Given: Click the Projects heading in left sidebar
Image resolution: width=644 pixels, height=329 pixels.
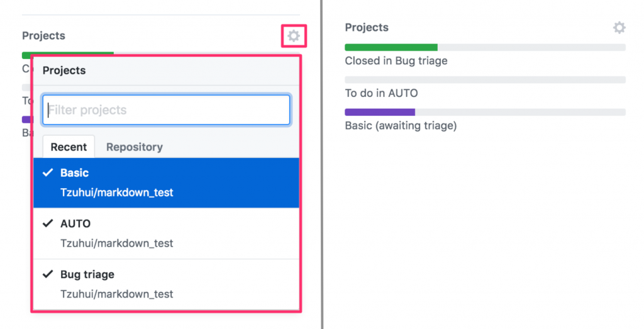Looking at the screenshot, I should point(43,36).
